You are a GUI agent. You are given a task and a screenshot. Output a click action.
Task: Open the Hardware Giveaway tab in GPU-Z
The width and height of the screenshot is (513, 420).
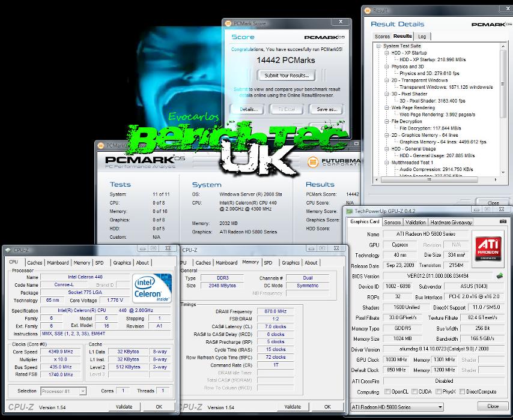pos(451,222)
